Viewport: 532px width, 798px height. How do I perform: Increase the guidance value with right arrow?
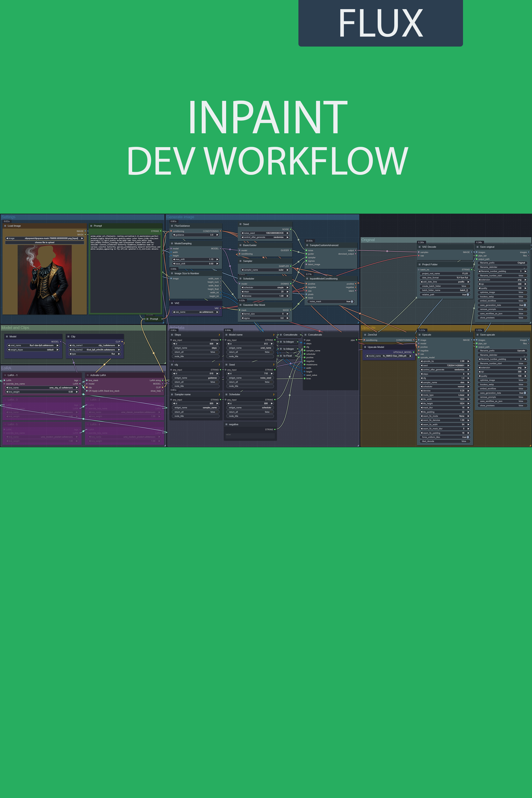pyautogui.click(x=218, y=235)
